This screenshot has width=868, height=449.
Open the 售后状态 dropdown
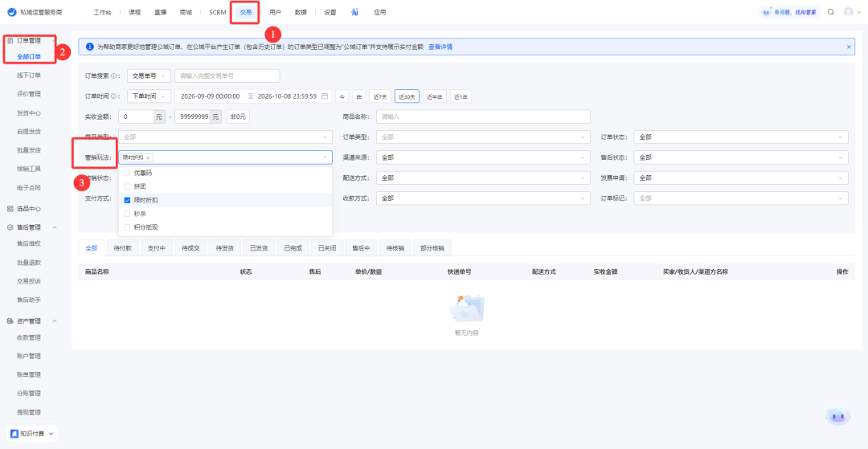[x=741, y=157]
